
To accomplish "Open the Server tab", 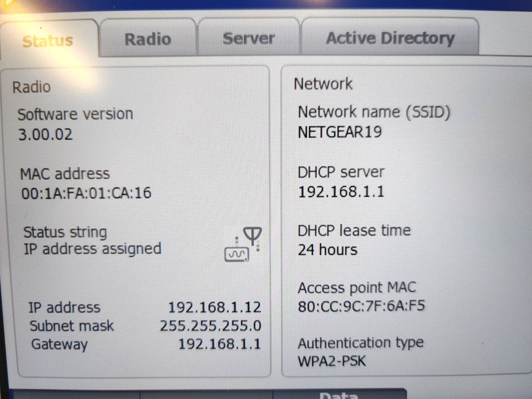I will (x=248, y=38).
